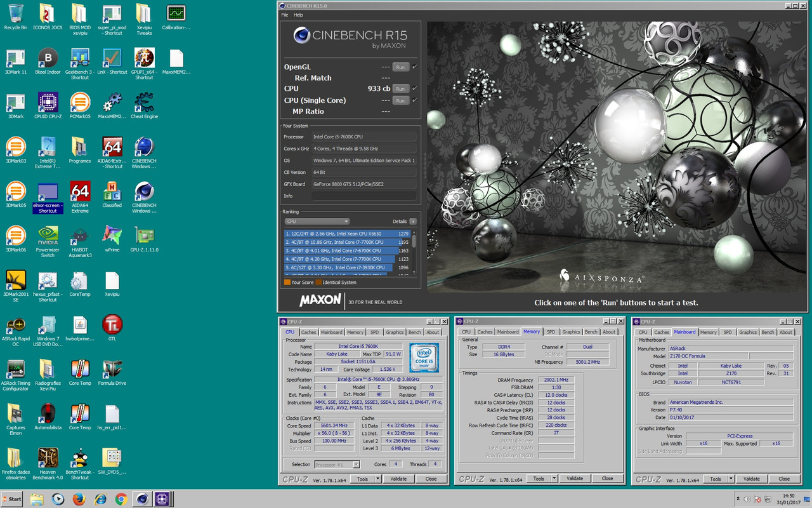
Task: Open wPrime desktop icon
Action: point(112,236)
